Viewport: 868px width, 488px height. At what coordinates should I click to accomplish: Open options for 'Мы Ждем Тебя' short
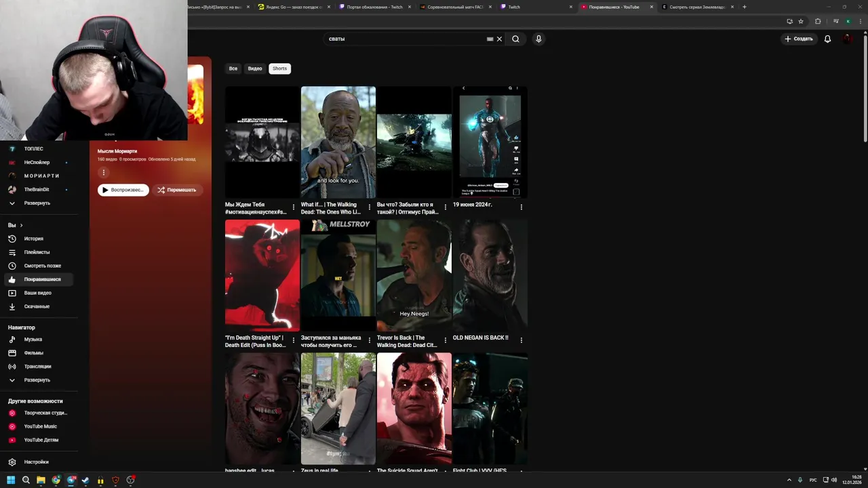pyautogui.click(x=294, y=207)
